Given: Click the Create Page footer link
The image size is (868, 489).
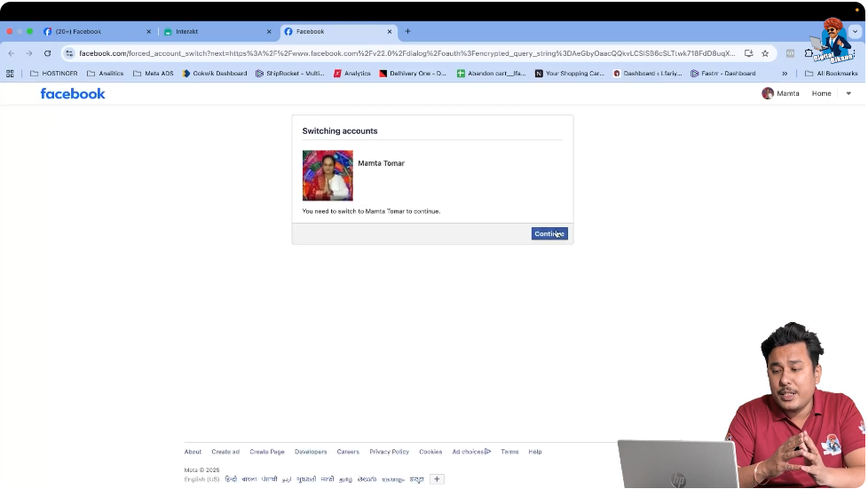Looking at the screenshot, I should click(267, 452).
